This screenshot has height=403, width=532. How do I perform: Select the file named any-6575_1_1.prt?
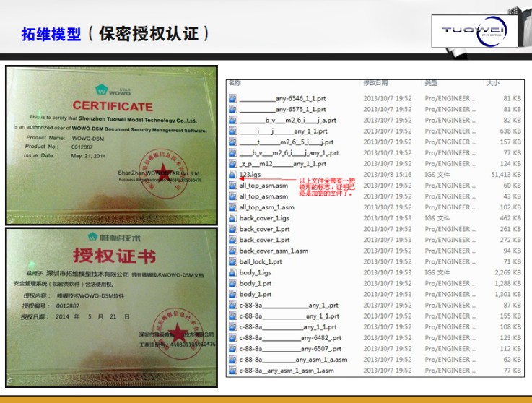(x=282, y=109)
